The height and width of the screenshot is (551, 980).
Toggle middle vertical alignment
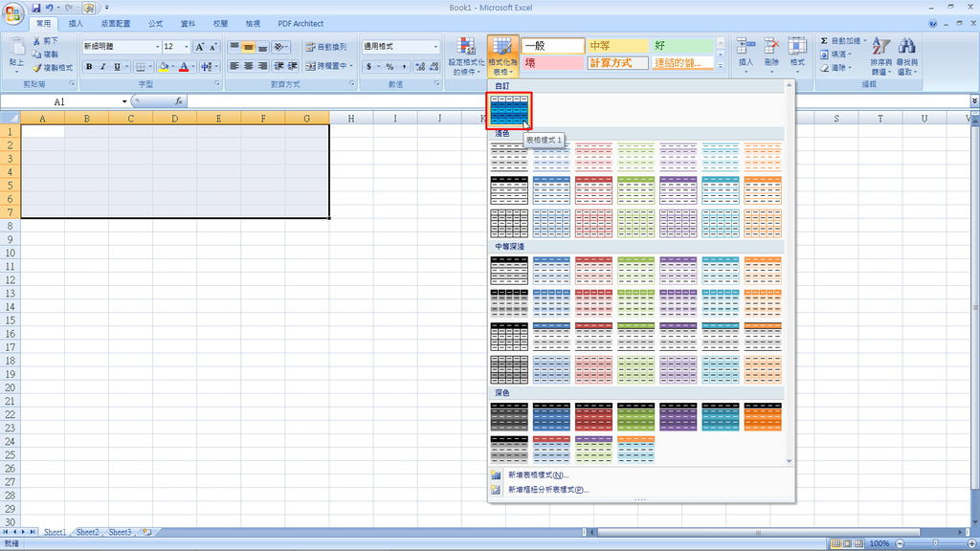click(x=248, y=47)
